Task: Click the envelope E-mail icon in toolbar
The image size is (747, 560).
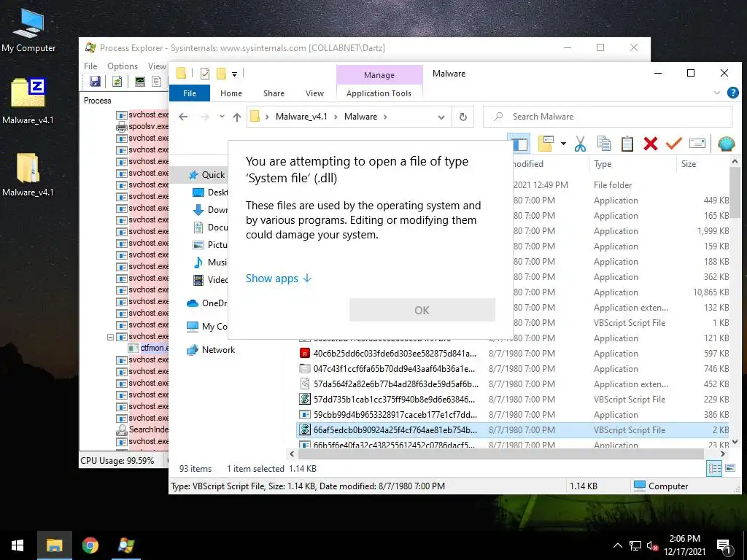Action: click(697, 144)
